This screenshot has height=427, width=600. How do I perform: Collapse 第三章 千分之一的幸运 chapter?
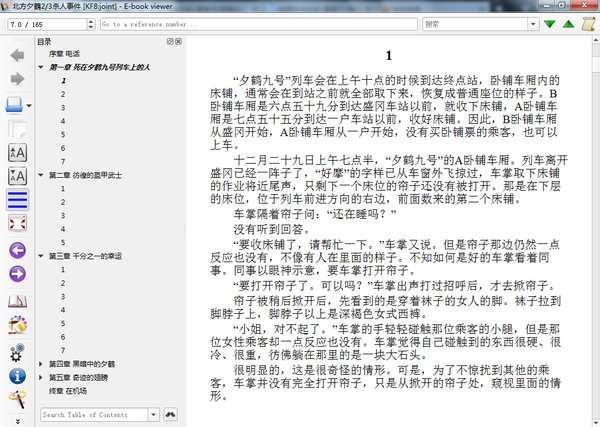(x=41, y=256)
